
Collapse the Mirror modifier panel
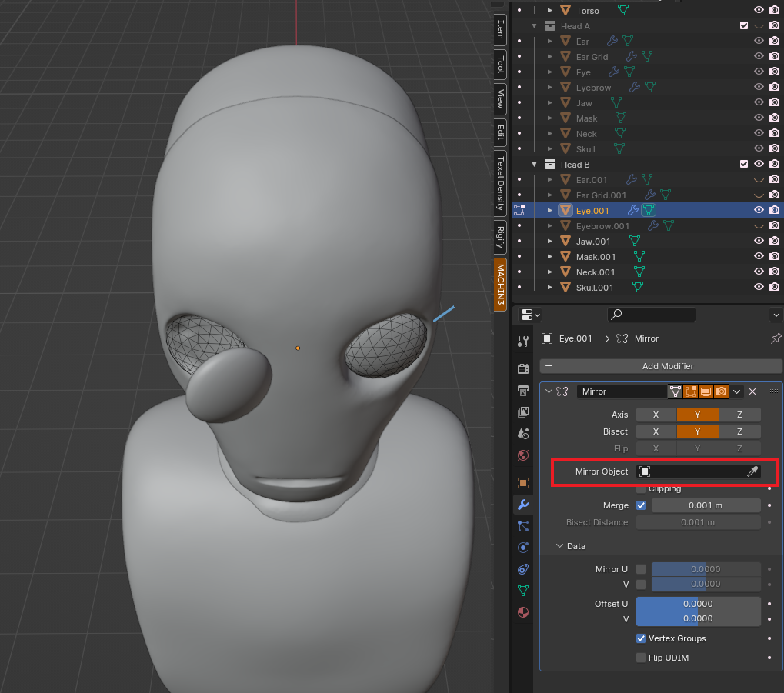pyautogui.click(x=549, y=391)
